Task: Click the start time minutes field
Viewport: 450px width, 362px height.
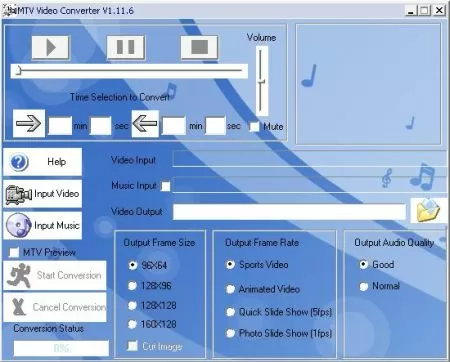Action: point(60,126)
